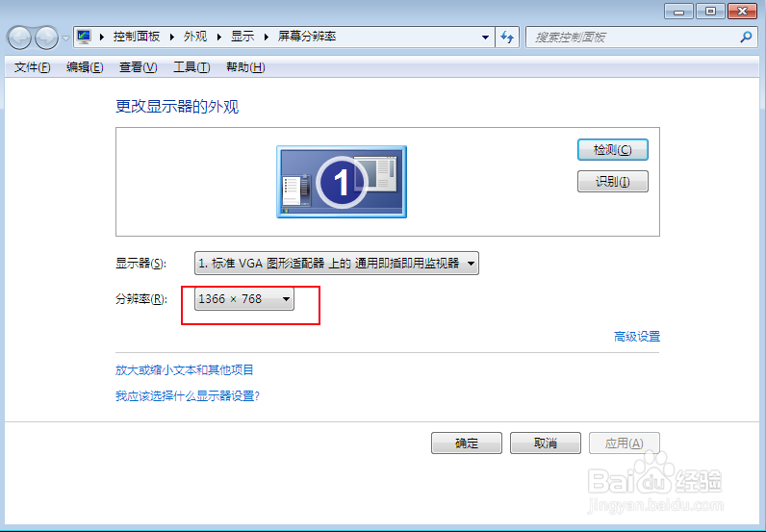Minimize the window
The height and width of the screenshot is (532, 766).
678,12
